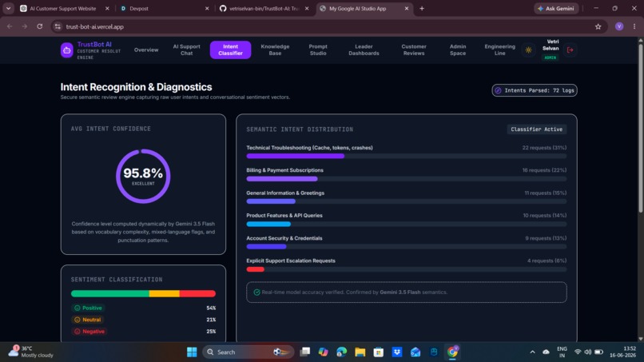Click the Intents Parsed 72 logs badge

[x=535, y=90]
